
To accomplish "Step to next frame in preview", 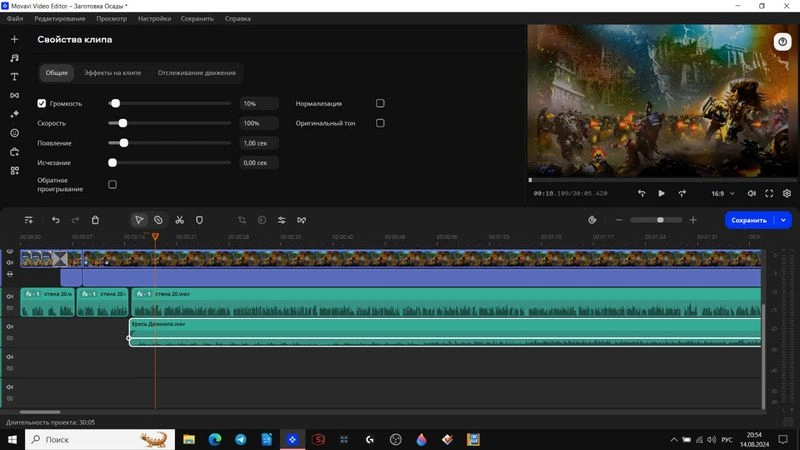I will pos(682,193).
